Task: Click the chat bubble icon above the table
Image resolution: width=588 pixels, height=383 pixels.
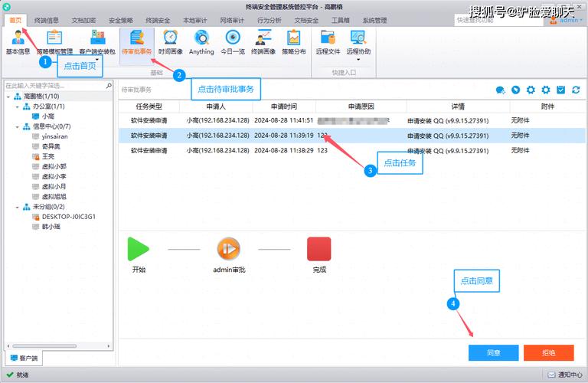Action: tap(500, 90)
